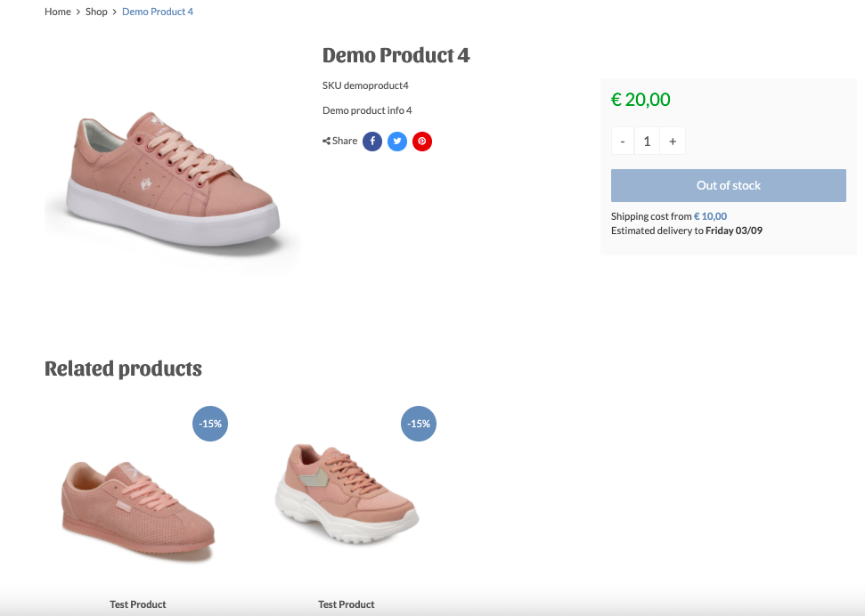Click Demo Product 4 breadcrumb
Screen dimensions: 865x616
click(x=158, y=12)
